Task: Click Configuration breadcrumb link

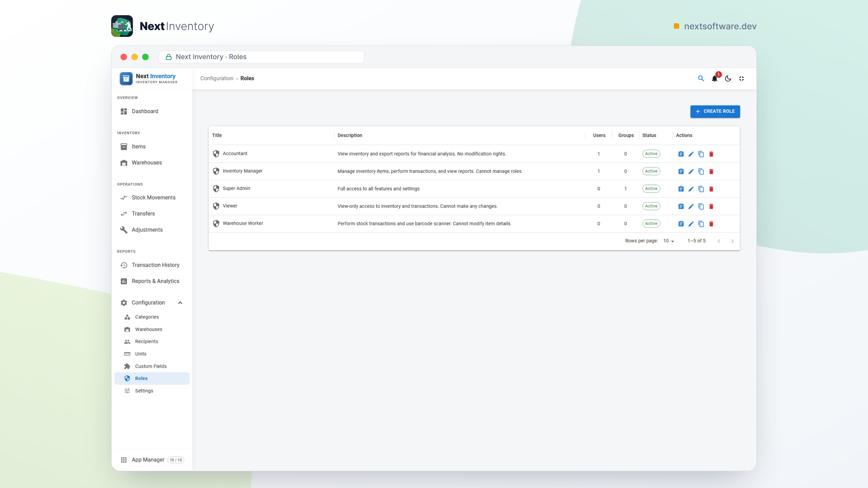Action: [217, 78]
